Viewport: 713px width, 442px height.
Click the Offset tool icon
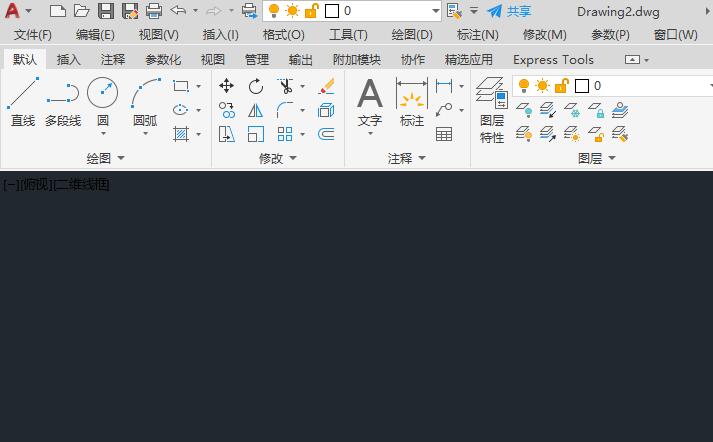coord(326,134)
